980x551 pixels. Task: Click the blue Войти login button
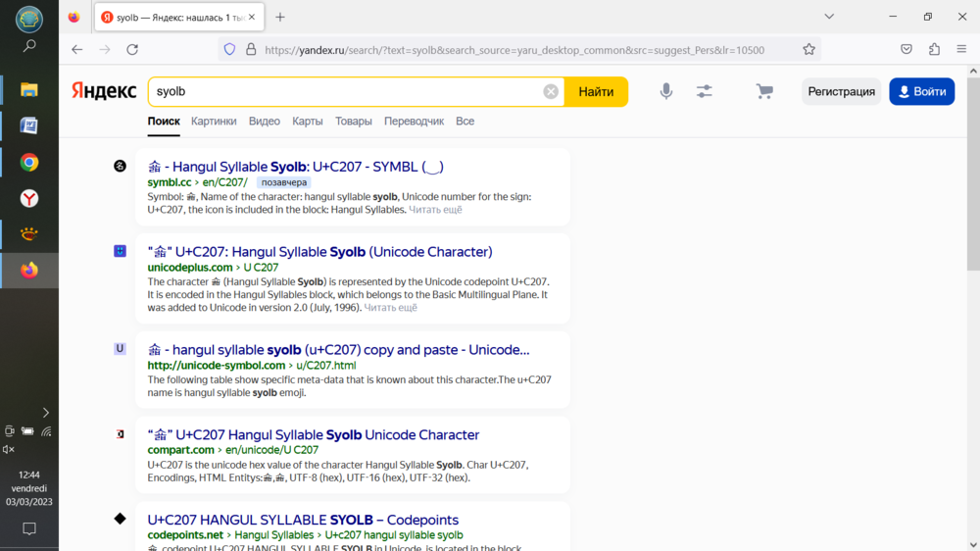[921, 91]
